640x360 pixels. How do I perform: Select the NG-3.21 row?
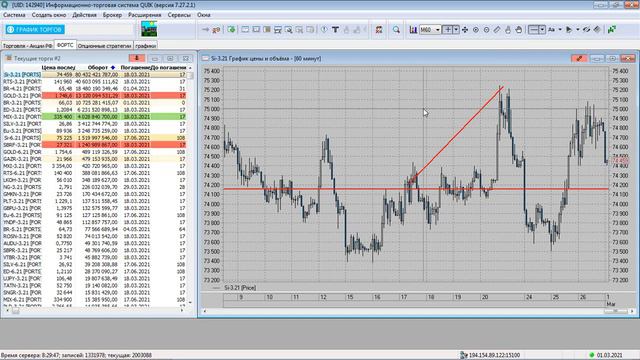click(x=95, y=187)
